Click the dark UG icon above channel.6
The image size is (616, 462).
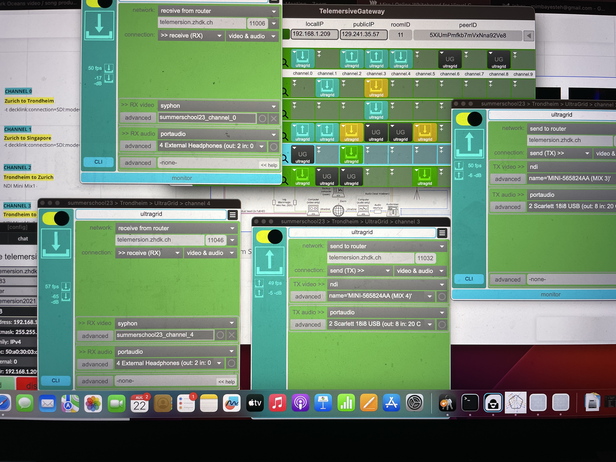pyautogui.click(x=448, y=60)
